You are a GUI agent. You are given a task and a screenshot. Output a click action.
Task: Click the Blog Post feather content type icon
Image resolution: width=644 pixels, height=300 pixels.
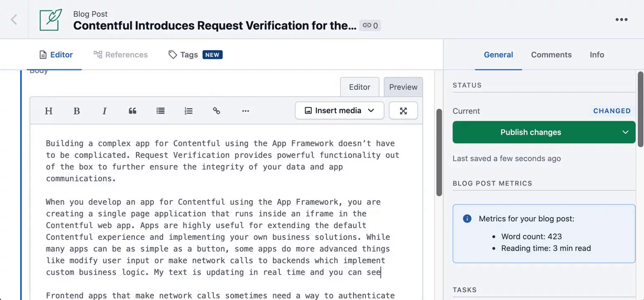tap(51, 20)
